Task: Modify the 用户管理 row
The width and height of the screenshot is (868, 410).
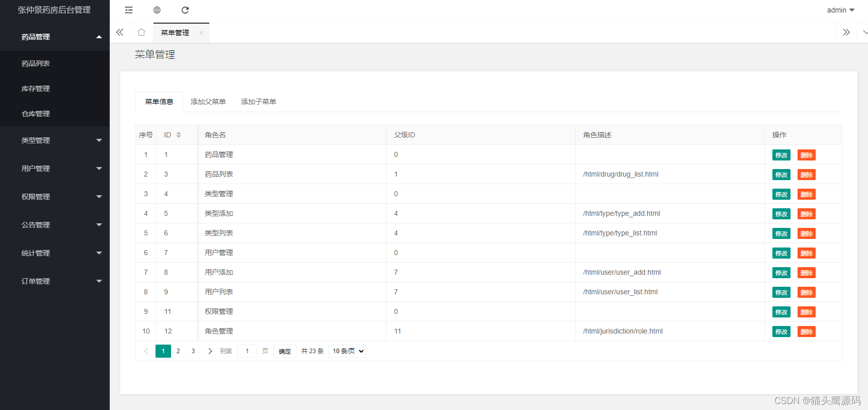Action: tap(781, 253)
